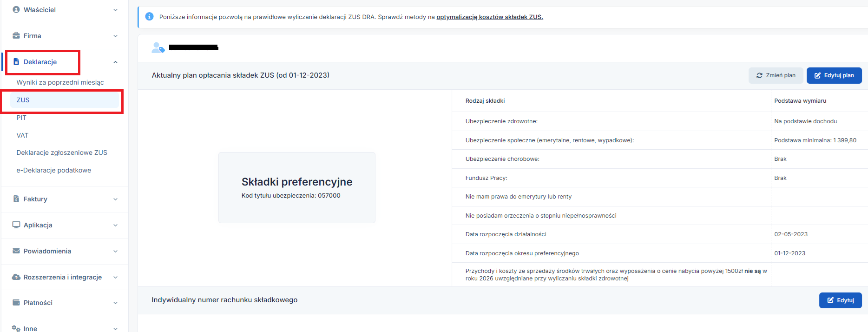
Task: Collapse the Deklaracje section chevron
Action: [115, 62]
